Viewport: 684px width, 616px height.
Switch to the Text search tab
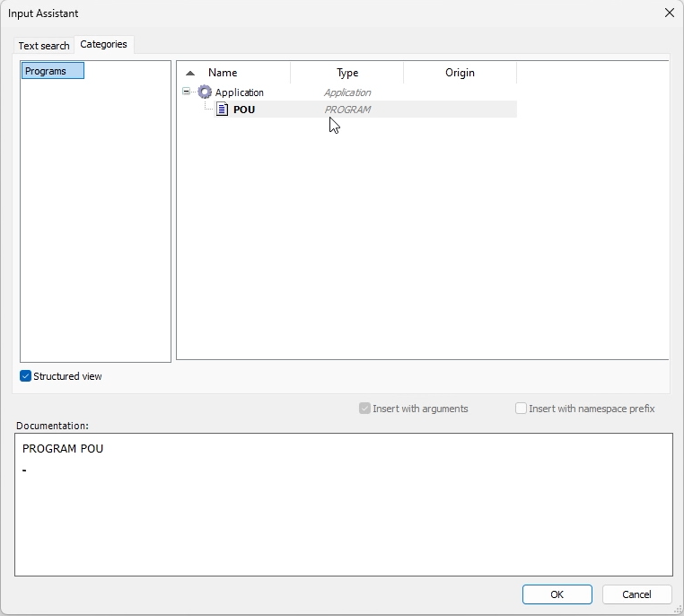pos(44,46)
